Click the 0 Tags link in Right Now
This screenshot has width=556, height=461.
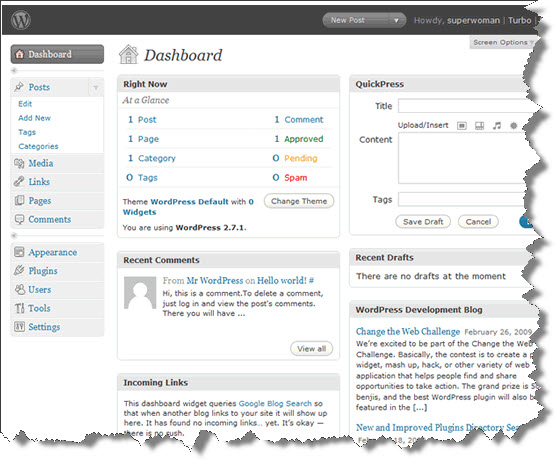tap(142, 177)
